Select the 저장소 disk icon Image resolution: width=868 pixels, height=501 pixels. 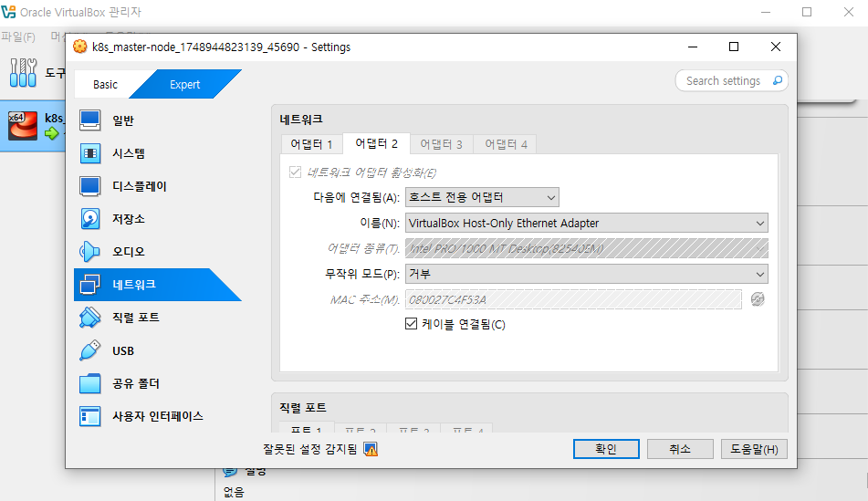89,219
